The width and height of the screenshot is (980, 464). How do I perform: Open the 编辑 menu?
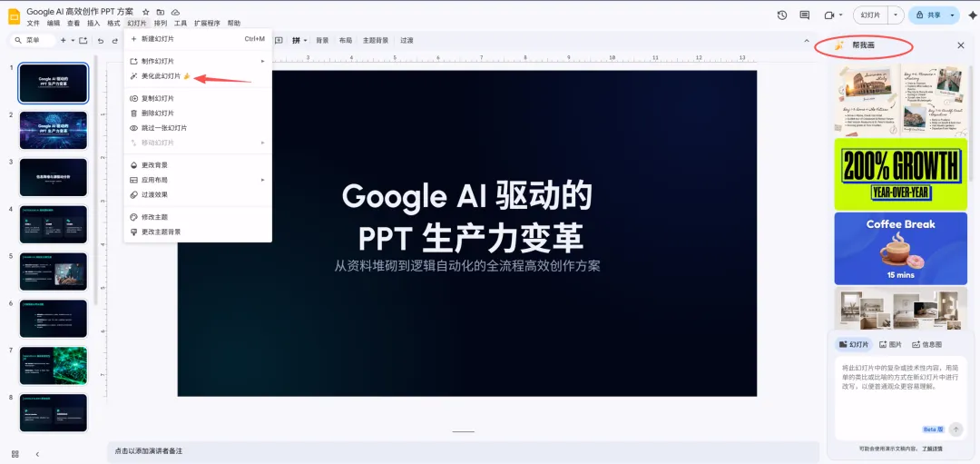click(54, 23)
